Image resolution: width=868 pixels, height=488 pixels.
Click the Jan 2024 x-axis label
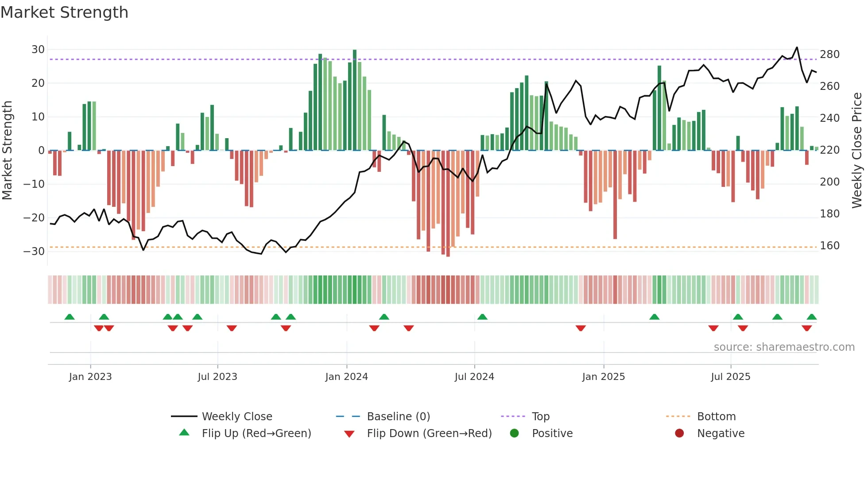[x=347, y=377]
